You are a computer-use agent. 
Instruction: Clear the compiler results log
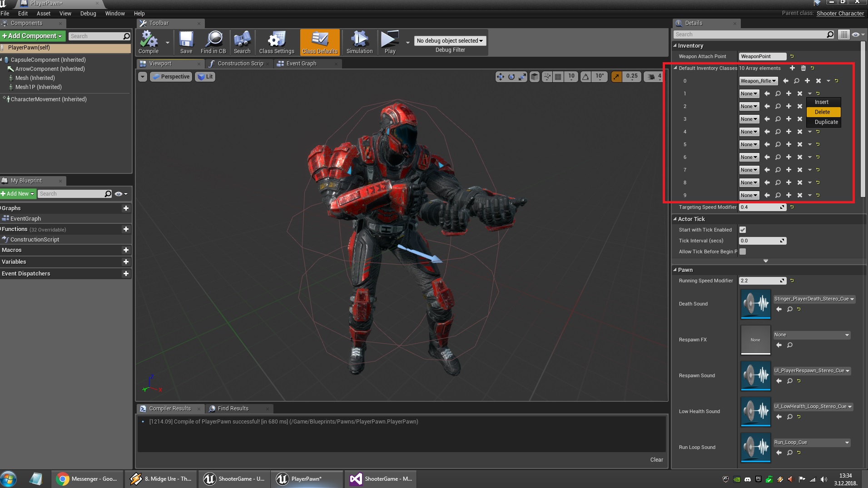coord(656,459)
